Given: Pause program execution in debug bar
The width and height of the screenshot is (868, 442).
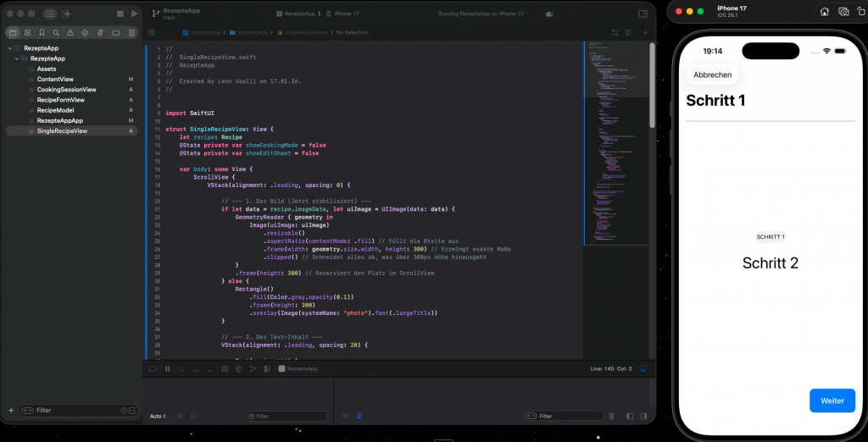Looking at the screenshot, I should coord(167,369).
